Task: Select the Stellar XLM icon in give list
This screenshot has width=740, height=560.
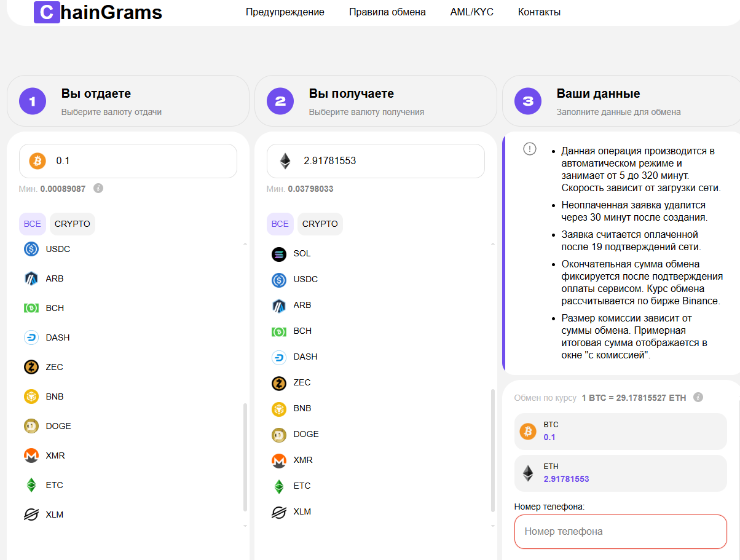Action: (31, 515)
